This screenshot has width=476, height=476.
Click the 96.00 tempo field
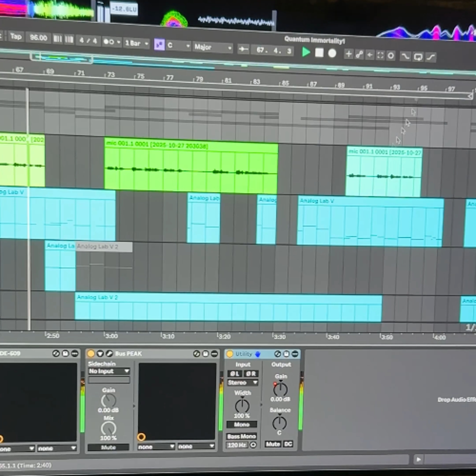point(38,38)
